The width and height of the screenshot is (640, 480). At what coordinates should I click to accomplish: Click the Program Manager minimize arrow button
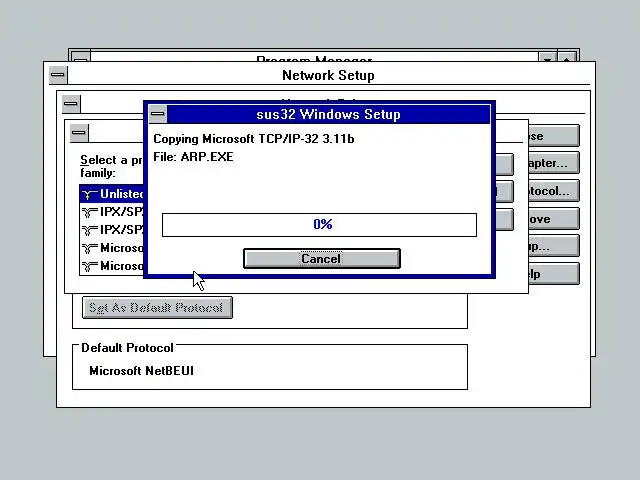pyautogui.click(x=547, y=58)
